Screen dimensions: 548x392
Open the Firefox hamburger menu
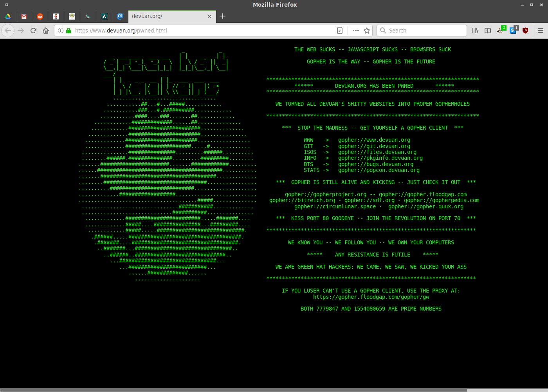541,31
